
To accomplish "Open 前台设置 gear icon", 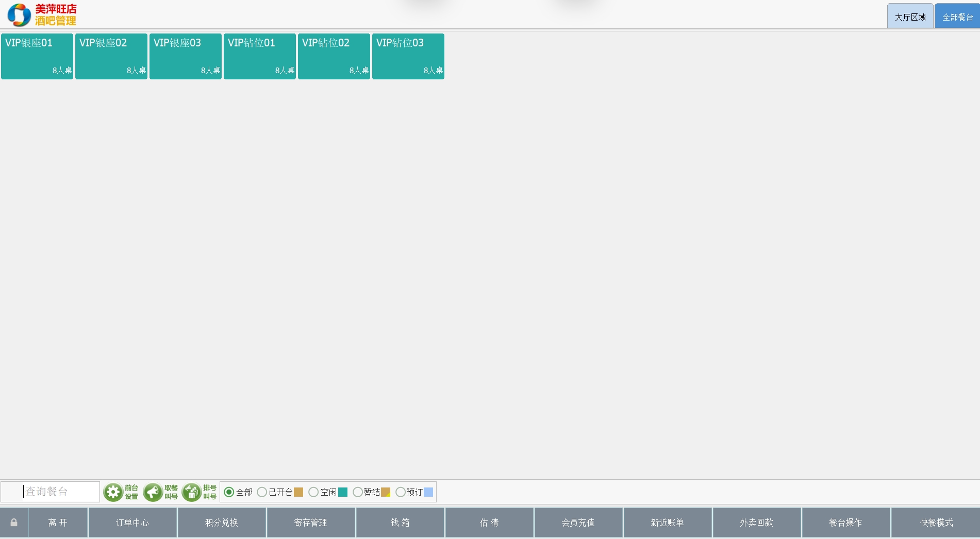I will pos(113,492).
